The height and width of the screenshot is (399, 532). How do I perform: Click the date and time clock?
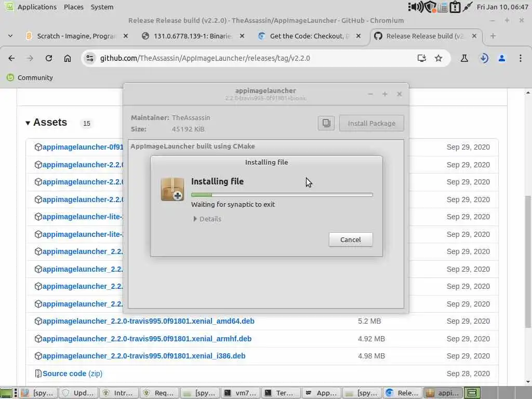pyautogui.click(x=502, y=7)
